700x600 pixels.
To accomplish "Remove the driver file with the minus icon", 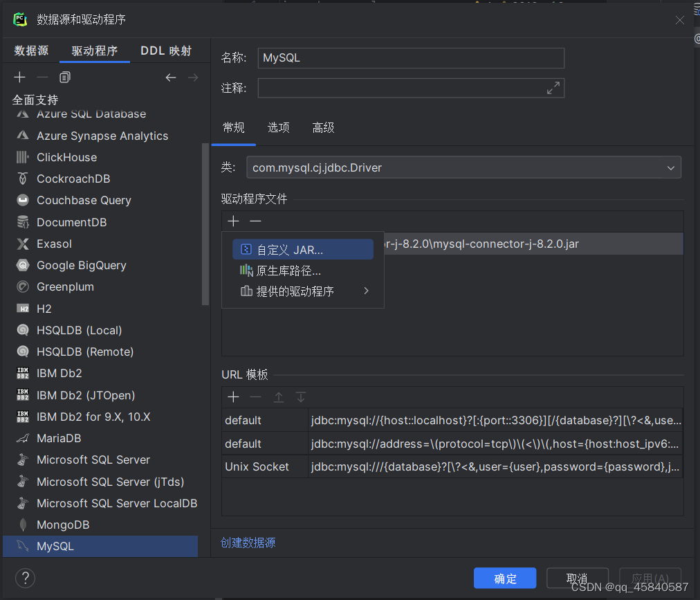I will pyautogui.click(x=255, y=221).
